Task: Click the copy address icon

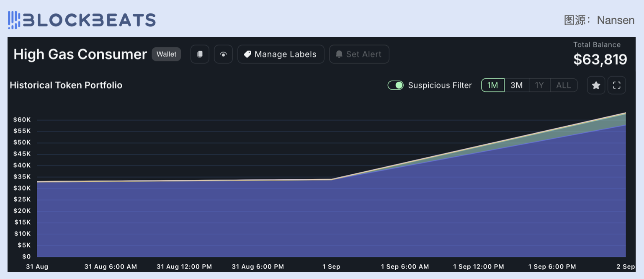Action: tap(200, 54)
